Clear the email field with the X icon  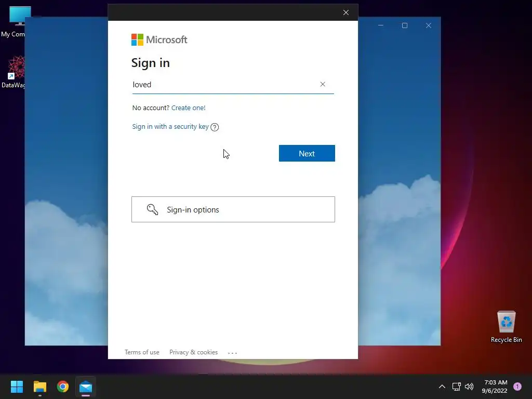pyautogui.click(x=323, y=84)
